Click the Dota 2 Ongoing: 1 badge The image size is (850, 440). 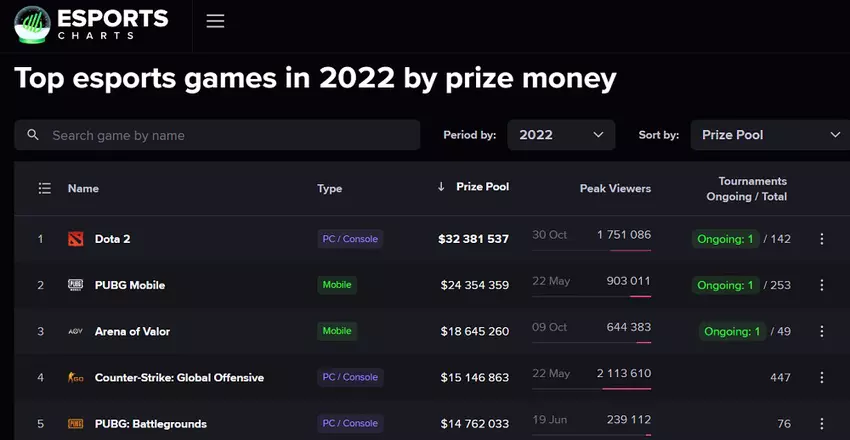pos(725,239)
